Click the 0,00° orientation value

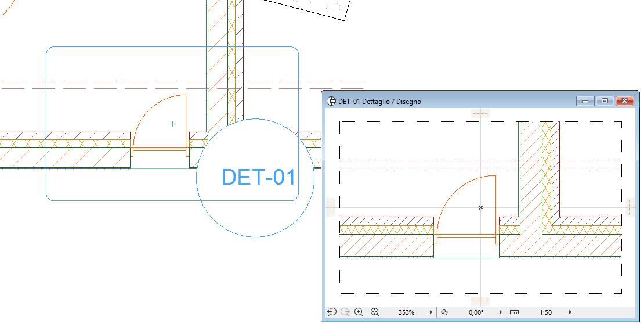click(476, 312)
